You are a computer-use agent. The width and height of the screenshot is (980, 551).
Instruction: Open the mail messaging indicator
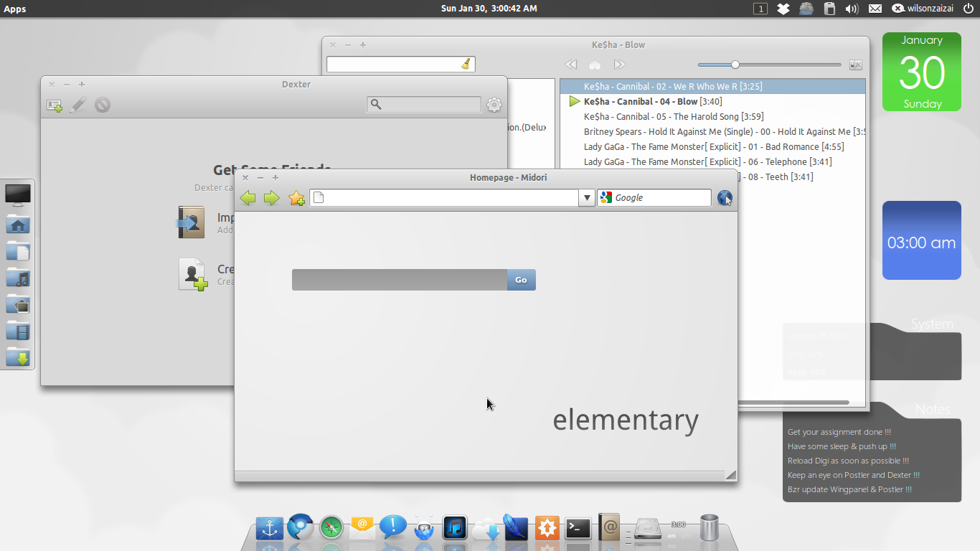click(875, 9)
